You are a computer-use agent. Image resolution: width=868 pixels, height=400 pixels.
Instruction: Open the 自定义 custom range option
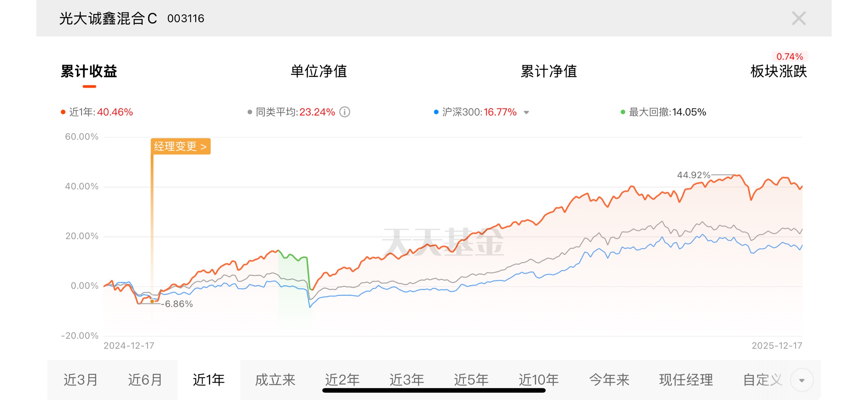(x=763, y=380)
